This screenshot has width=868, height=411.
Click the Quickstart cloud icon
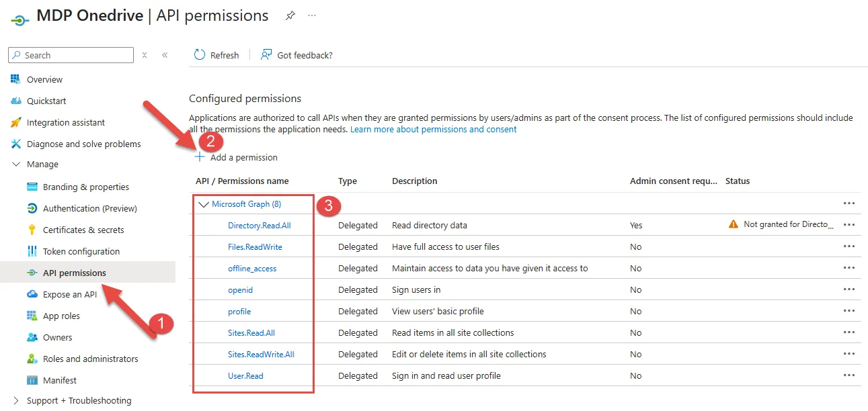pos(15,101)
